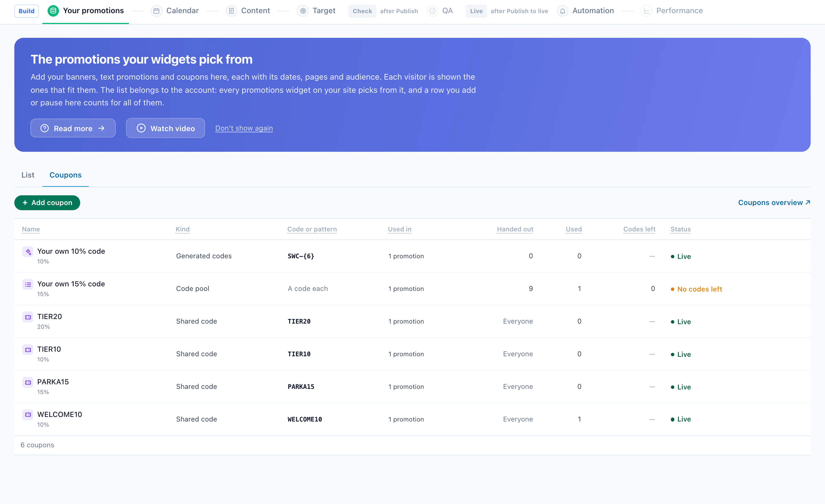This screenshot has height=504, width=825.
Task: Open the Content step label
Action: [256, 11]
